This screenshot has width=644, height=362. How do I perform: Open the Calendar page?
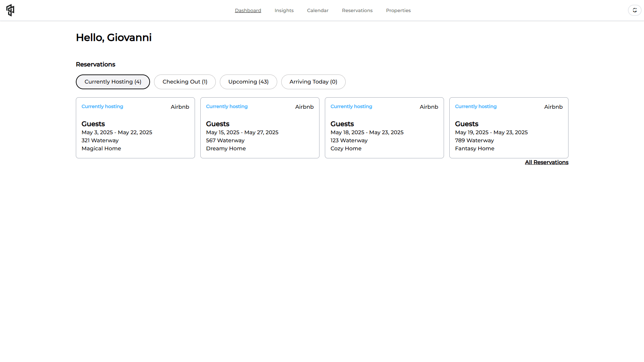pos(317,10)
